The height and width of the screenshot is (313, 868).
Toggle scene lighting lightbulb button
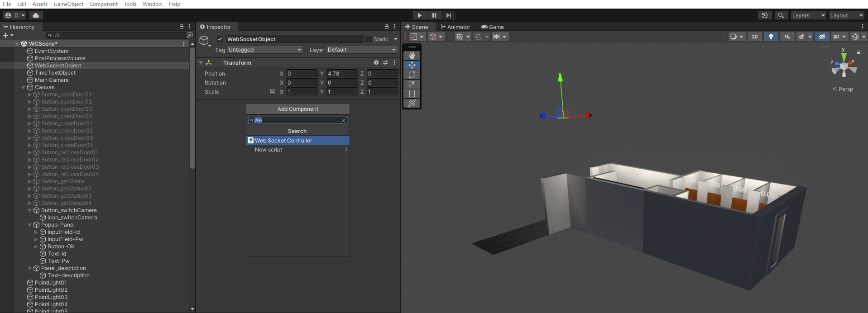coord(771,37)
